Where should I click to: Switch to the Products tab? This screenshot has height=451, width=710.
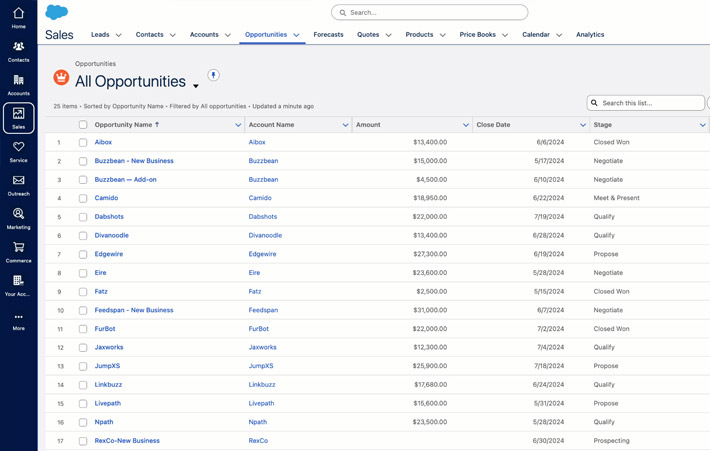tap(419, 34)
